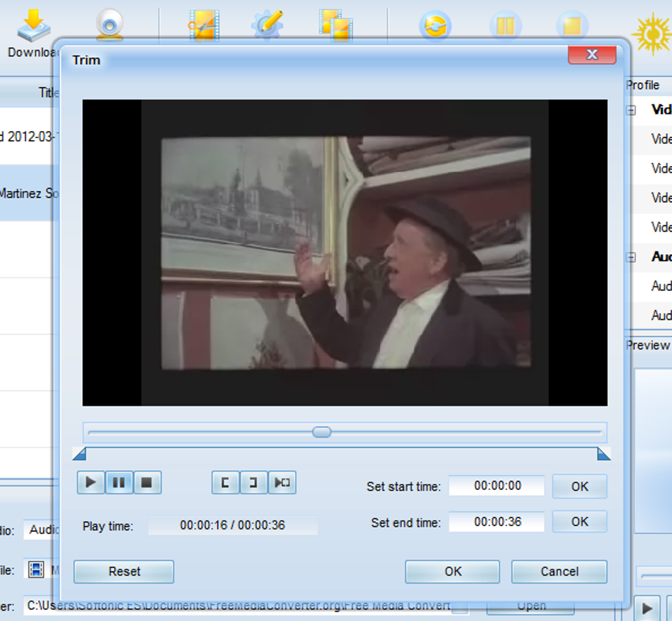The width and height of the screenshot is (672, 621).
Task: Click the left trim start marker
Action: (80, 454)
